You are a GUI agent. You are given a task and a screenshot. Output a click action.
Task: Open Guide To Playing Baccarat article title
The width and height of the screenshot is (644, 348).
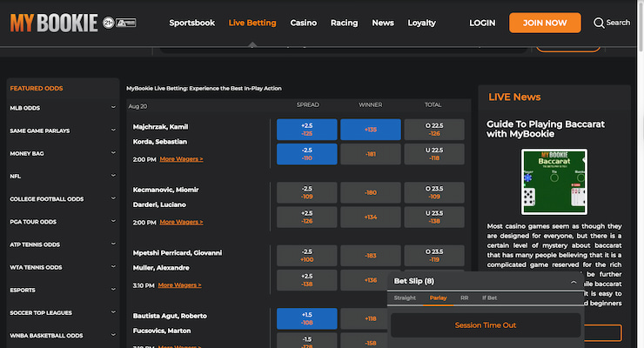[546, 129]
